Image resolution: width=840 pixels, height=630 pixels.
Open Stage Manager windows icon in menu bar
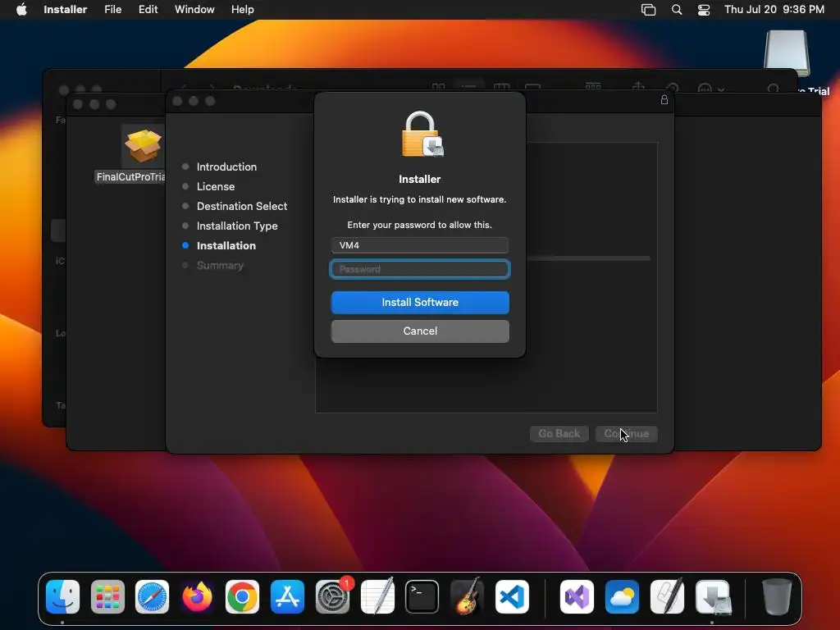pos(648,10)
